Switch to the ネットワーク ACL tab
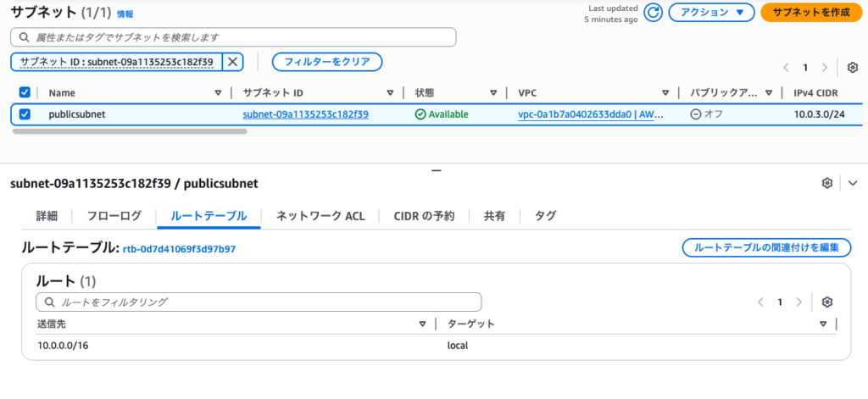Image resolution: width=868 pixels, height=399 pixels. (320, 216)
